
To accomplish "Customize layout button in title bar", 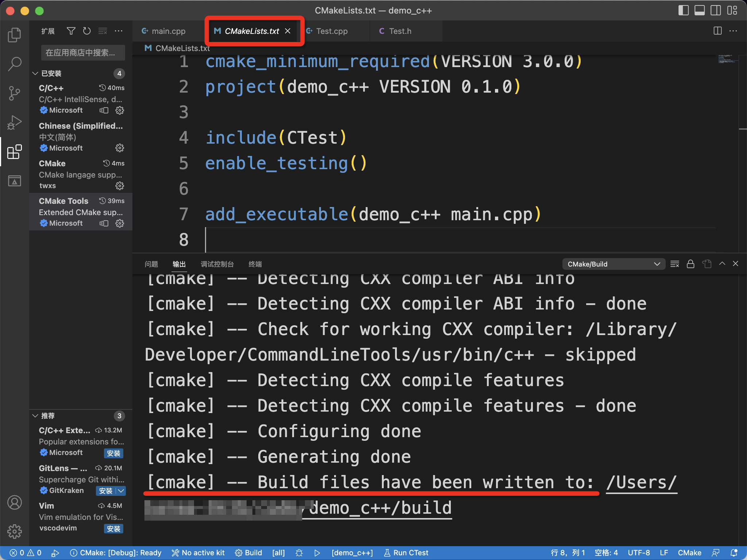I will pos(732,10).
